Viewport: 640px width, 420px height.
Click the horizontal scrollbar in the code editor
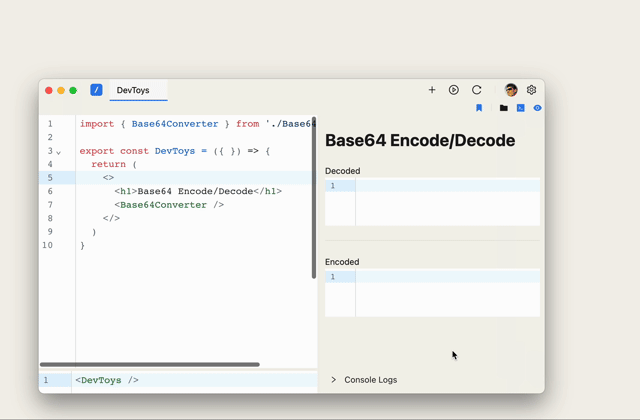click(x=150, y=364)
